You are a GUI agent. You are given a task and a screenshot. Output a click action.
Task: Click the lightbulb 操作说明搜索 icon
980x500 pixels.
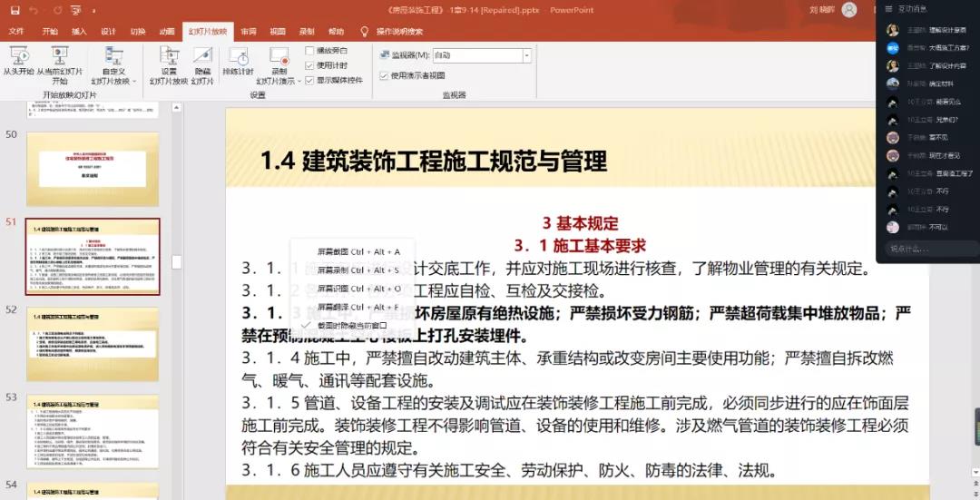(x=365, y=31)
